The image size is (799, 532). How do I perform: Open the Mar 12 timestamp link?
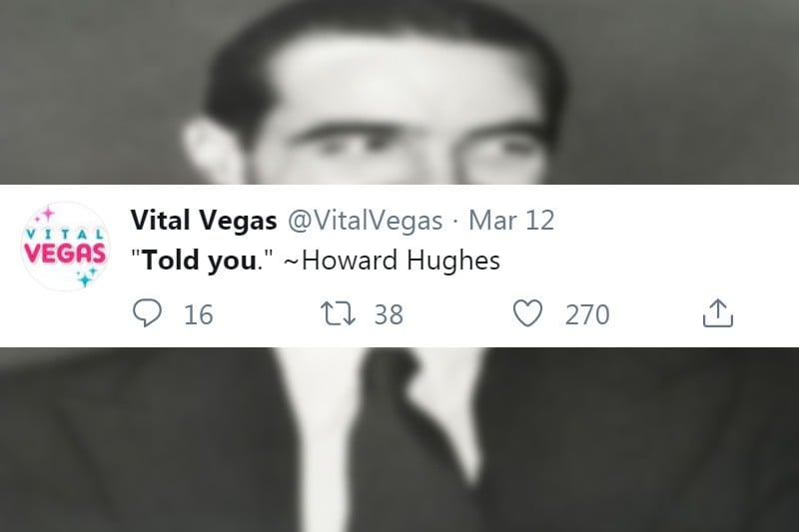click(511, 221)
